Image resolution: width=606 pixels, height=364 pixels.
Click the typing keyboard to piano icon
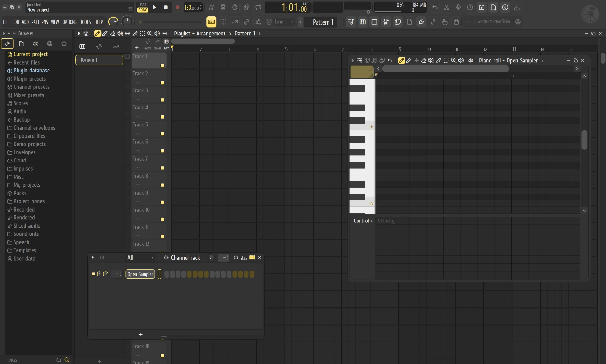click(211, 22)
